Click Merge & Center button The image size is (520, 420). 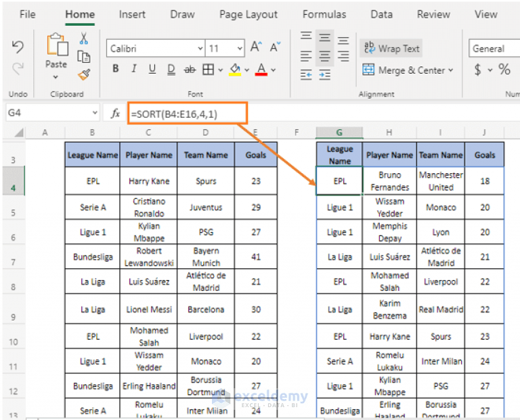click(x=404, y=70)
